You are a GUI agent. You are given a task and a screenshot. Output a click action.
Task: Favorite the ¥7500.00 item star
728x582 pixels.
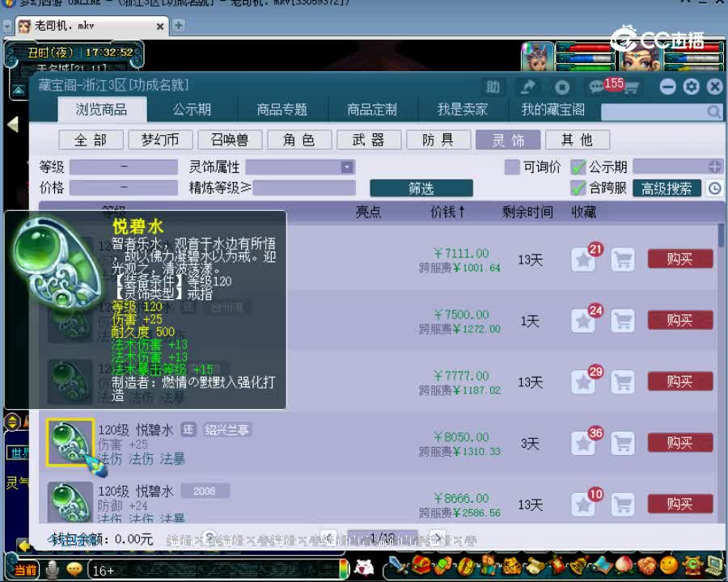point(583,321)
